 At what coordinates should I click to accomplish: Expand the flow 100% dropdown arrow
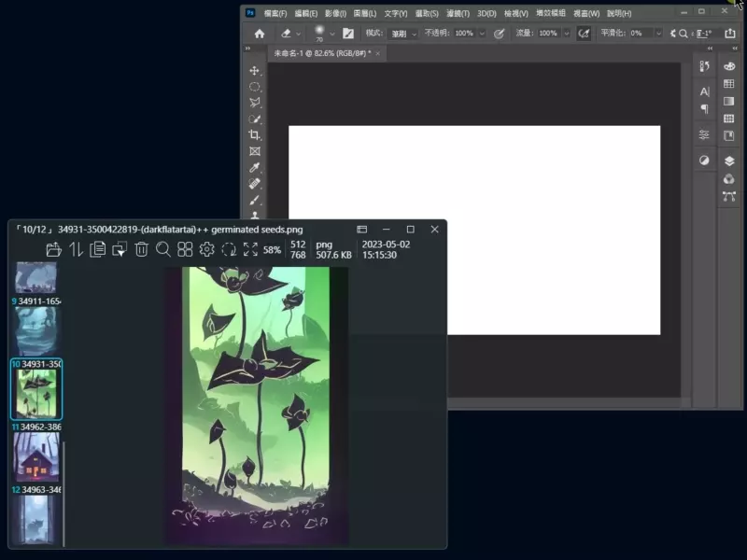pos(567,34)
